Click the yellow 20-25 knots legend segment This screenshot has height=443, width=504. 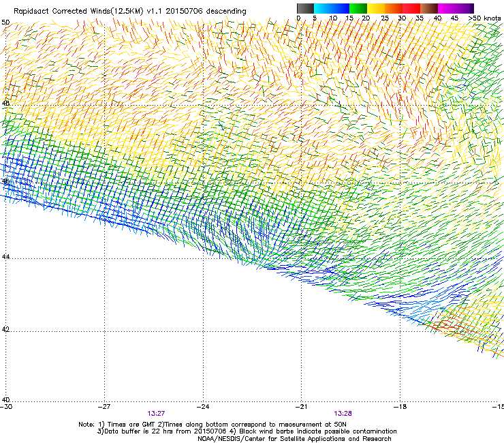point(376,8)
